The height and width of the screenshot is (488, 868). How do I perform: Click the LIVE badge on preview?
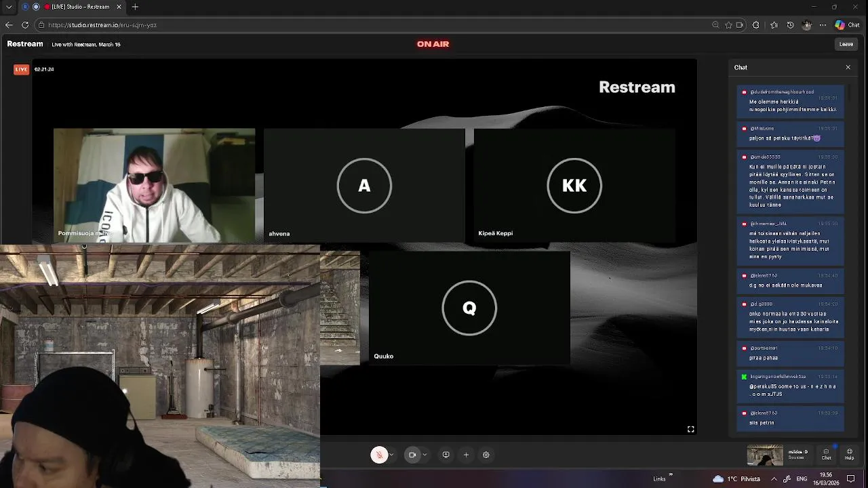click(x=22, y=69)
